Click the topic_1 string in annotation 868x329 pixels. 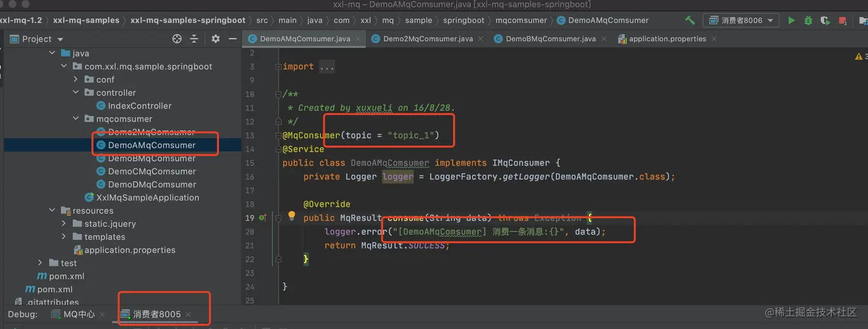pyautogui.click(x=410, y=136)
